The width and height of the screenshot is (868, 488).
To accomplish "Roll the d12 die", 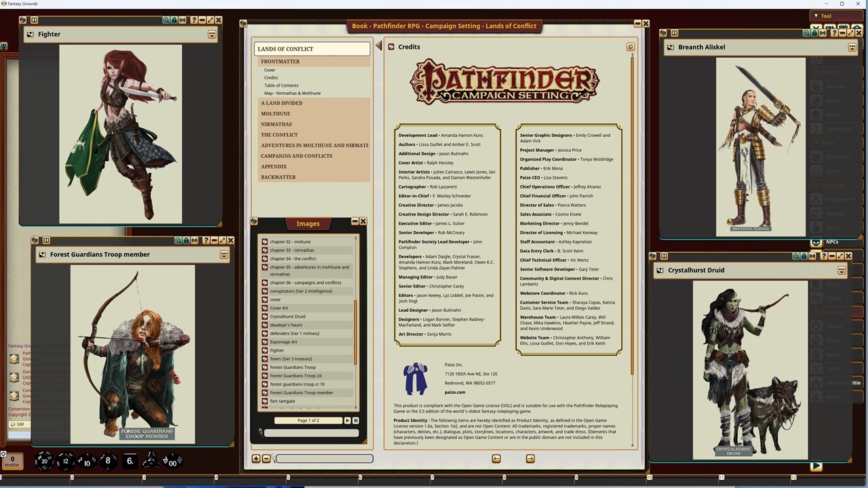I will tap(65, 462).
